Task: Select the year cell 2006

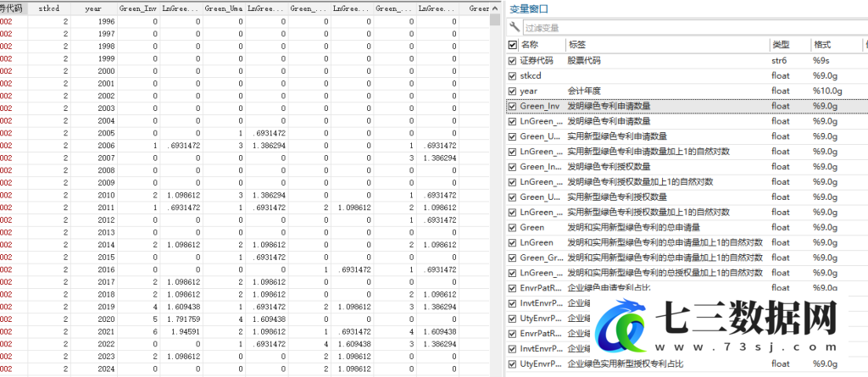Action: (93, 146)
